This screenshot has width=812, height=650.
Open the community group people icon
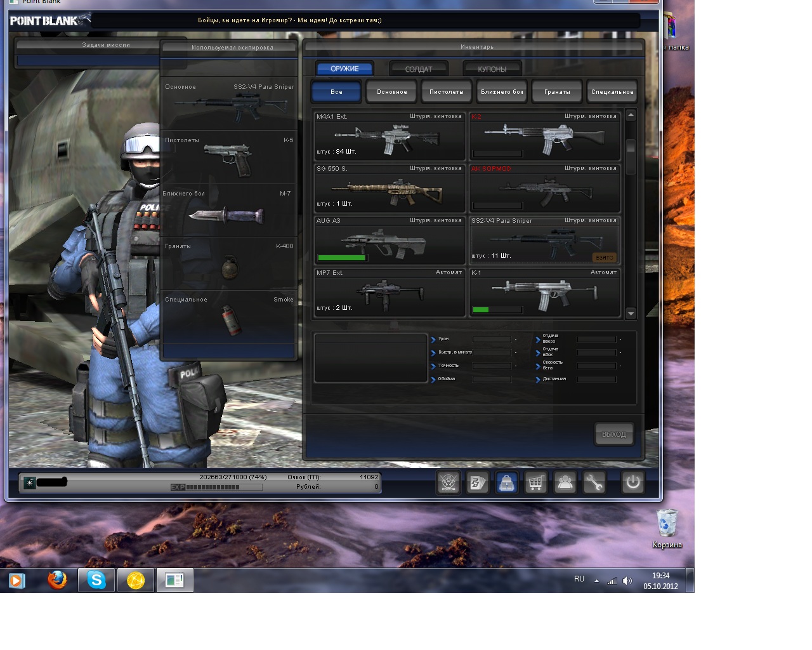pos(565,483)
